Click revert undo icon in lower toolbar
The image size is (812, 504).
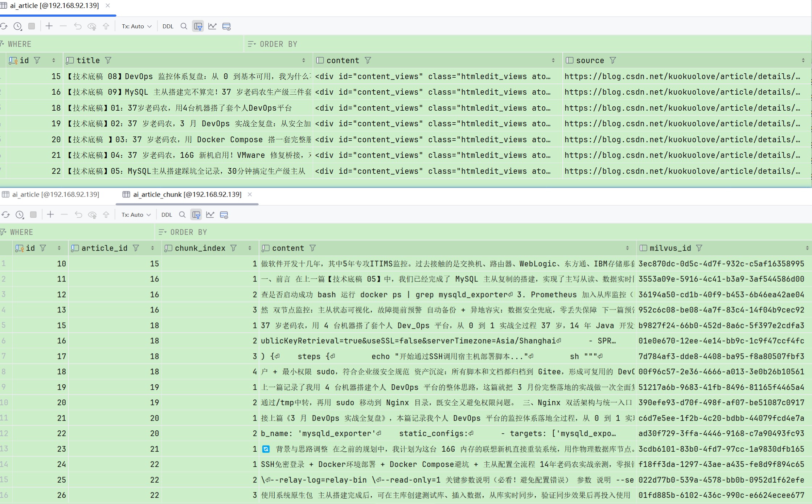78,215
